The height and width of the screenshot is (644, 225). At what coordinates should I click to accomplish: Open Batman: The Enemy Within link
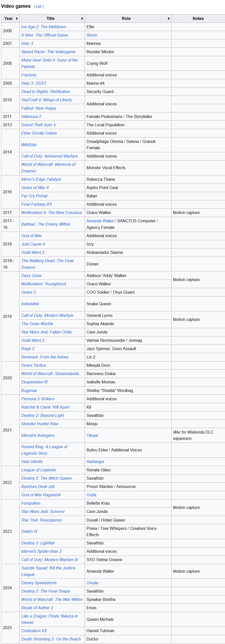click(46, 224)
